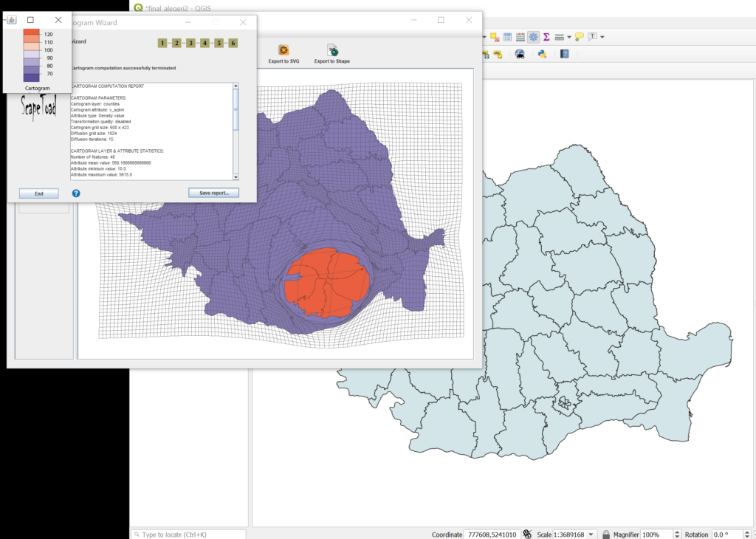Click "Attribute maximum value: 5615.0" report line
Screen dimensions: 756x539
coord(101,174)
